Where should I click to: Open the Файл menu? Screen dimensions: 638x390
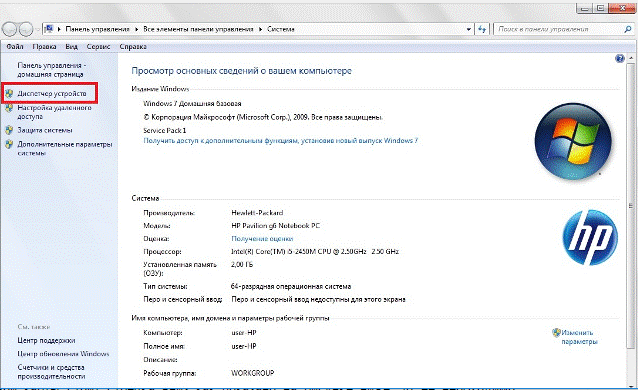pos(15,47)
